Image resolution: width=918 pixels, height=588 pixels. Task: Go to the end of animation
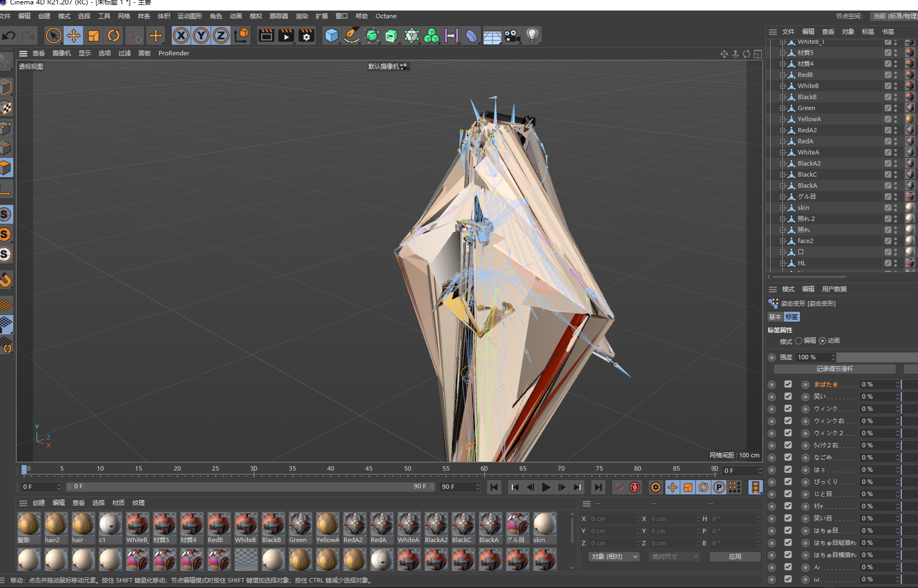[x=598, y=487]
